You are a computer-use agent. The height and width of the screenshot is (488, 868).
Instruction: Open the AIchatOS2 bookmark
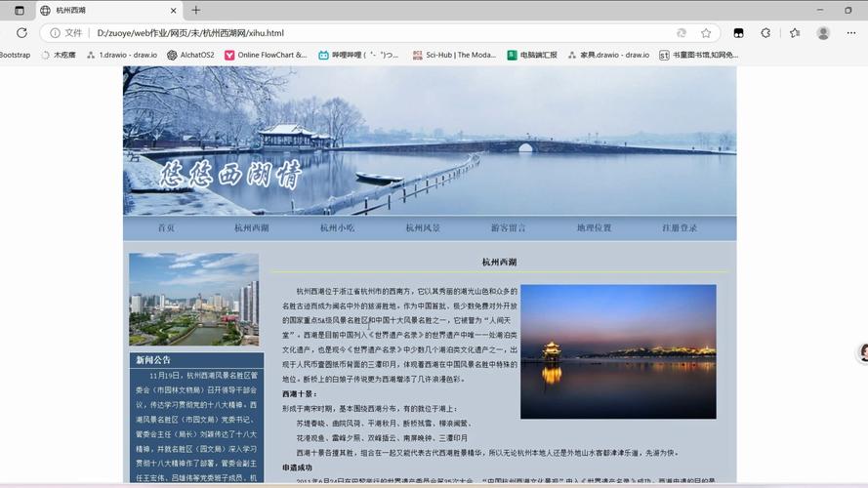point(191,55)
